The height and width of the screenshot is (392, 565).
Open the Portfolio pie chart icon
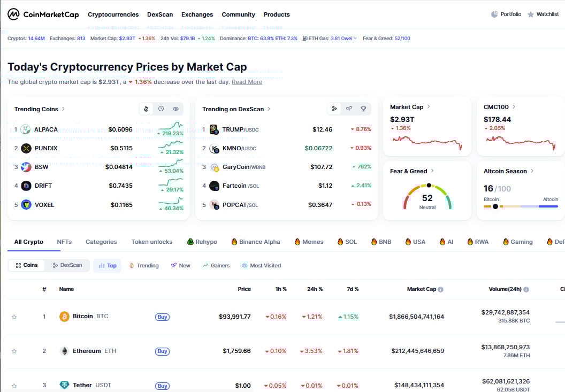[x=494, y=14]
